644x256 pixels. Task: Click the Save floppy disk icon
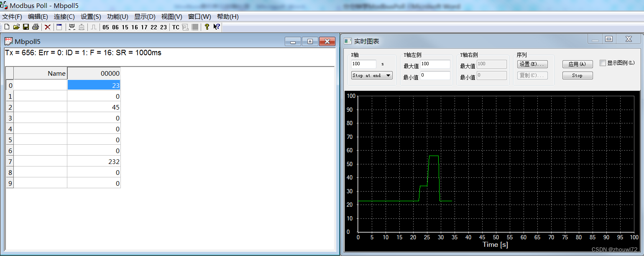[x=26, y=27]
